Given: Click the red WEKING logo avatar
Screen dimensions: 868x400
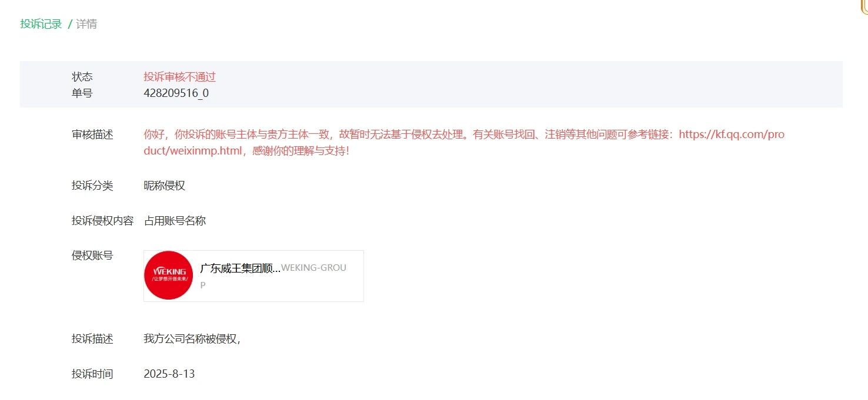Looking at the screenshot, I should [169, 275].
